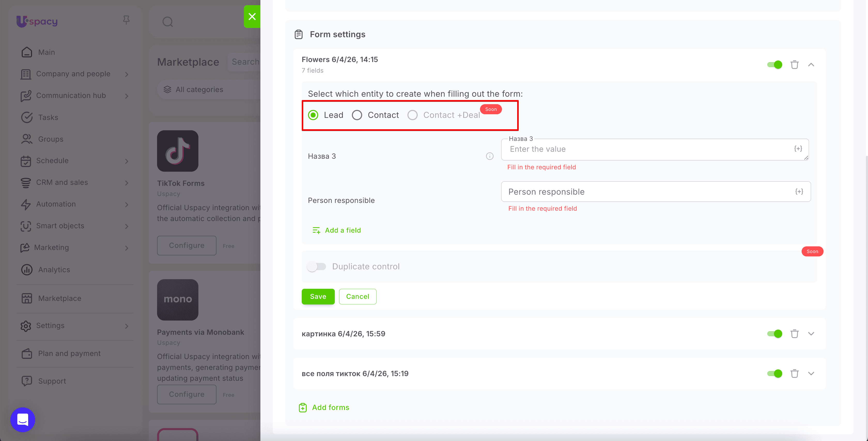This screenshot has width=868, height=441.
Task: Configure TikTok Forms app
Action: [x=187, y=246]
